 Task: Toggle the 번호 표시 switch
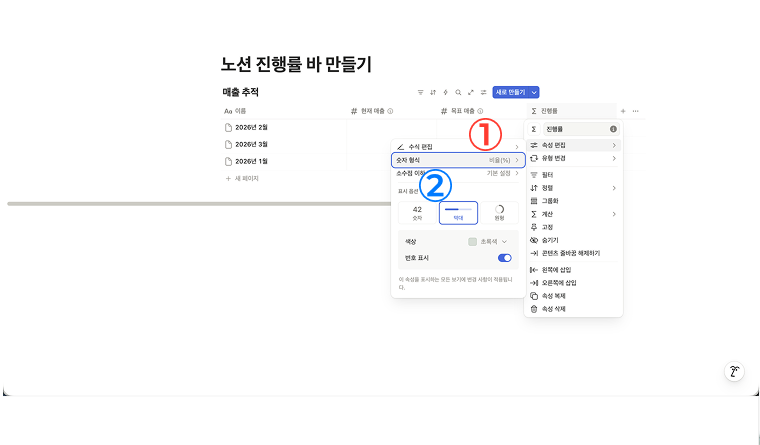pyautogui.click(x=505, y=258)
